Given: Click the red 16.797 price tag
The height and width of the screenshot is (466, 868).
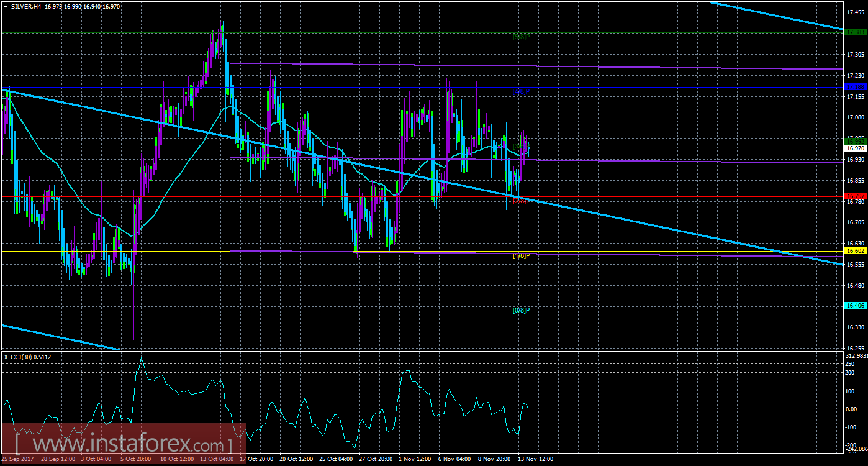Looking at the screenshot, I should click(856, 196).
